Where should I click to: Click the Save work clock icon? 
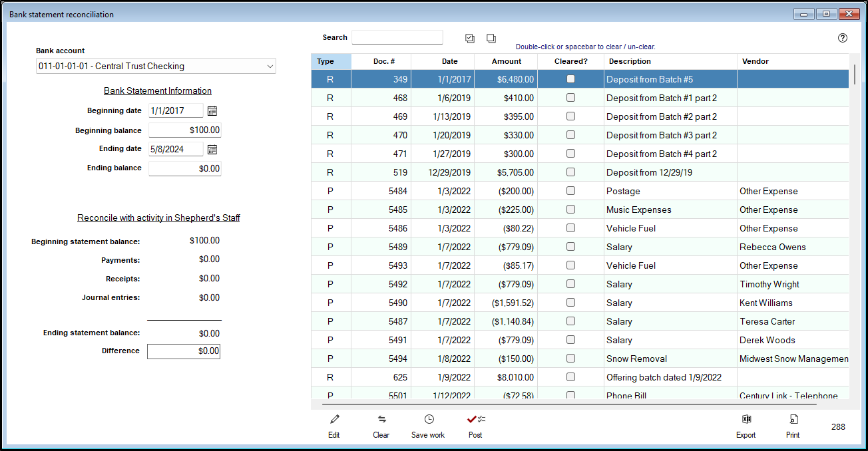tap(429, 420)
